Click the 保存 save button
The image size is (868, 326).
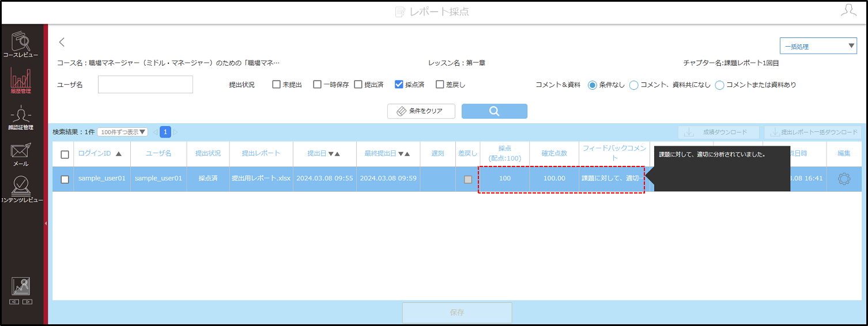457,313
